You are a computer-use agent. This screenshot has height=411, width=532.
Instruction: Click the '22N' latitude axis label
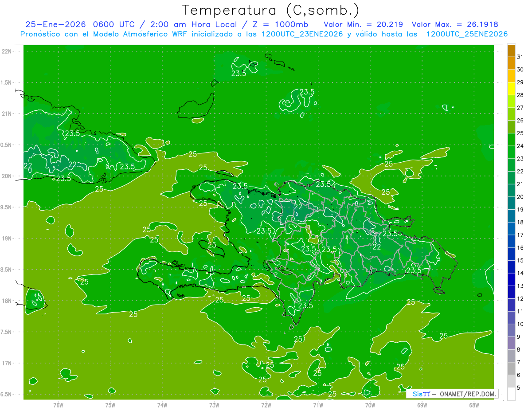click(x=7, y=51)
